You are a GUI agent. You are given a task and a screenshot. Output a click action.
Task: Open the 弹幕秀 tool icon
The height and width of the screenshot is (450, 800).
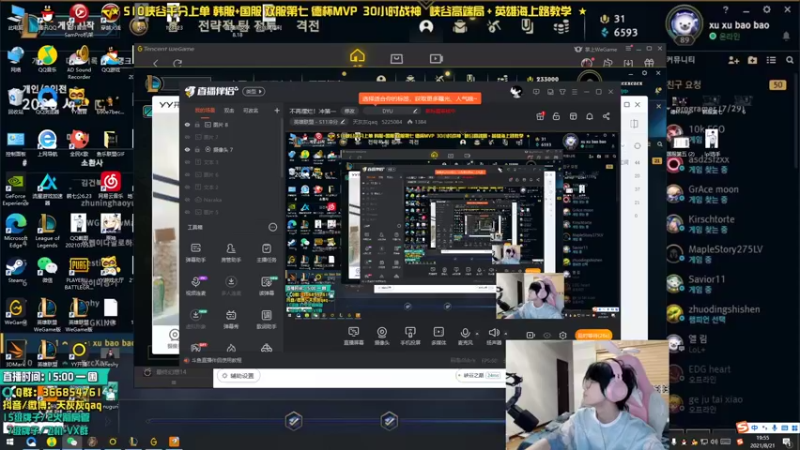(231, 319)
